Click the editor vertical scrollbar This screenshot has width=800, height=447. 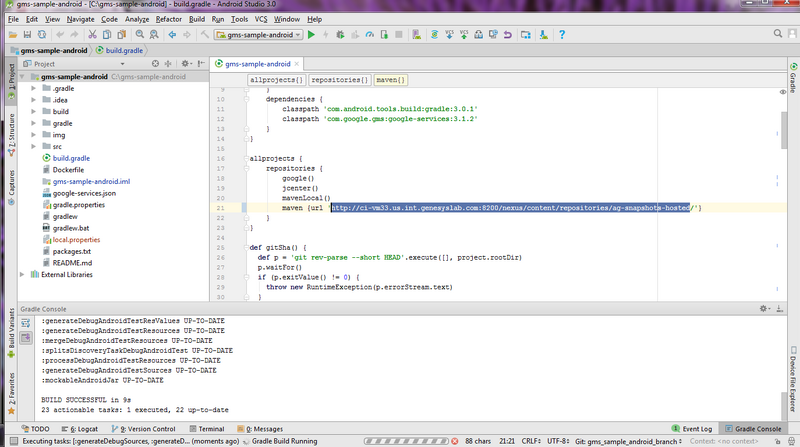click(783, 130)
